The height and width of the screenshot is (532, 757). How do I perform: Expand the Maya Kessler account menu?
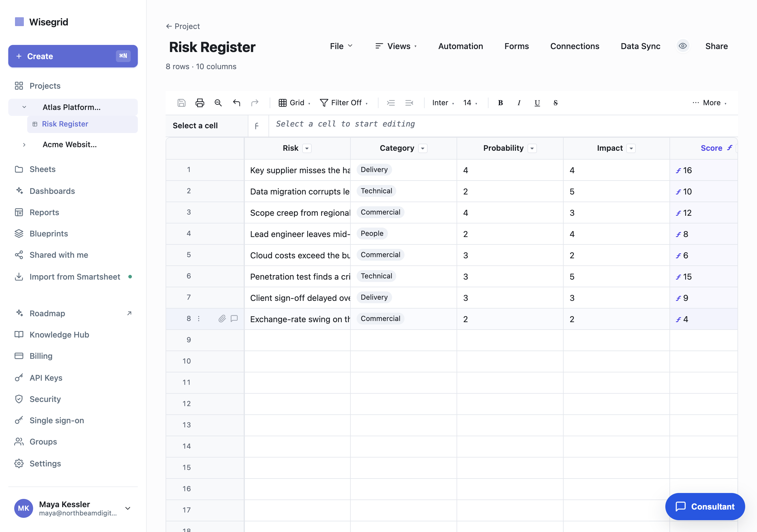128,508
